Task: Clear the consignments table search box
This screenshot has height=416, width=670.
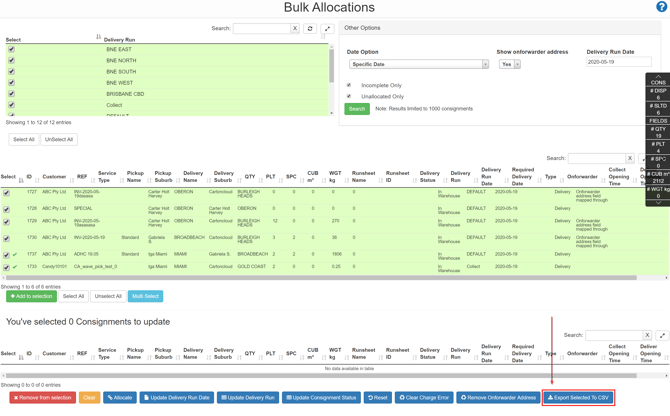Action: [x=630, y=158]
